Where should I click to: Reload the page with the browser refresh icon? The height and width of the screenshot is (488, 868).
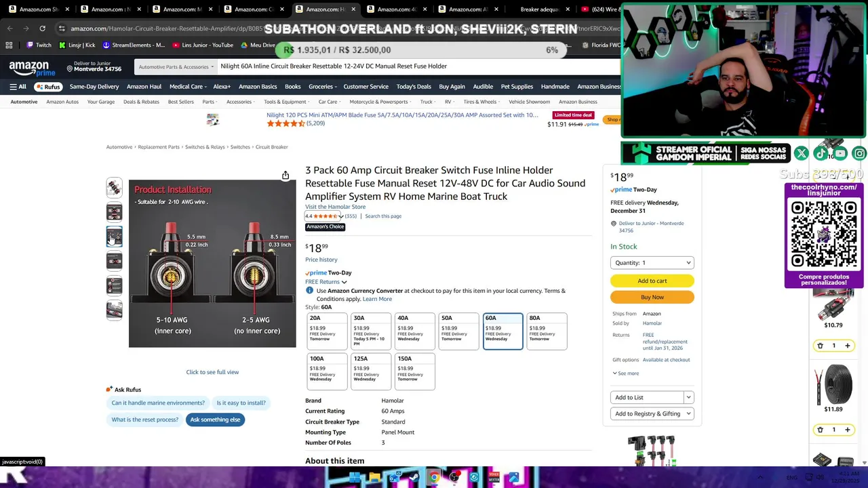[42, 28]
